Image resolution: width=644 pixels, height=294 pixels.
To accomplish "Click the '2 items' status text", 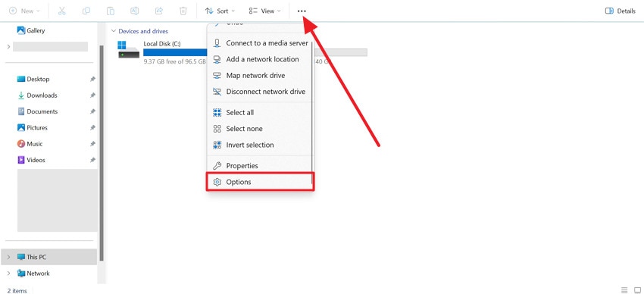I will pos(17,291).
